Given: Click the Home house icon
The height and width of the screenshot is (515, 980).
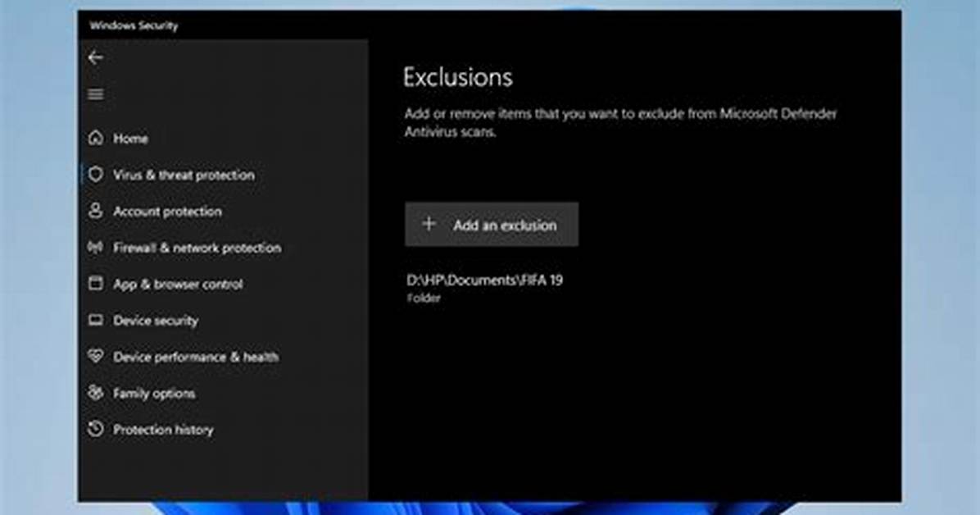Looking at the screenshot, I should (x=96, y=138).
